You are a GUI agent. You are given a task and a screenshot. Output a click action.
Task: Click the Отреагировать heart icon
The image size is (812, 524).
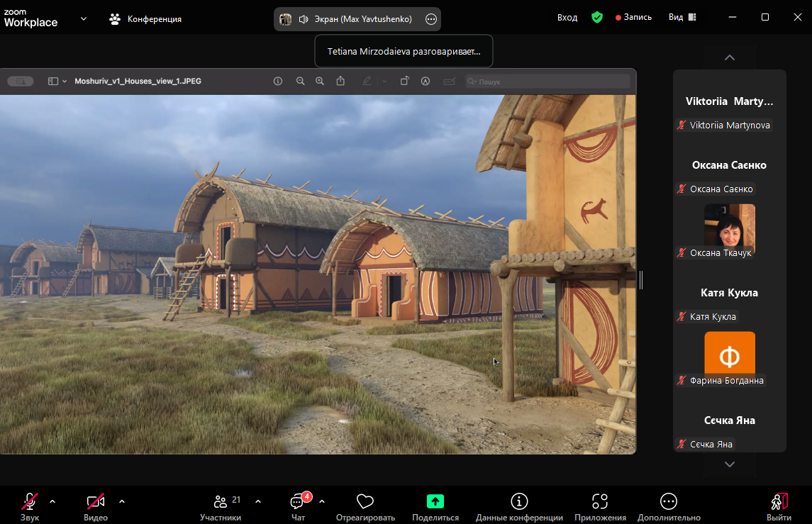[365, 506]
